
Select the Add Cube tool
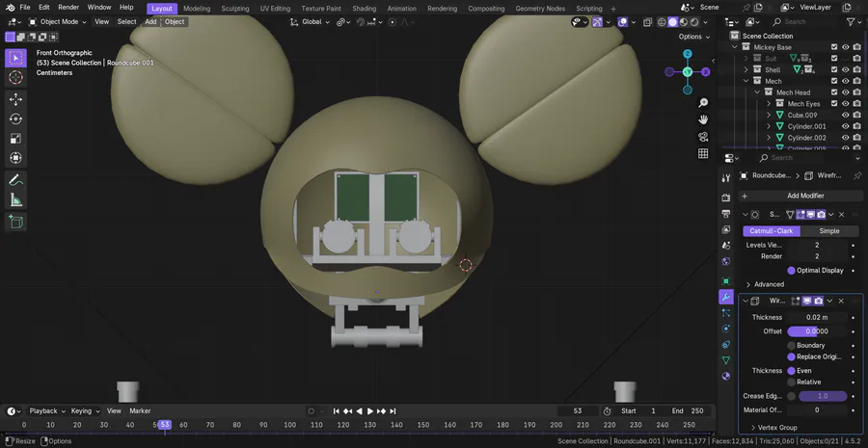[x=15, y=222]
